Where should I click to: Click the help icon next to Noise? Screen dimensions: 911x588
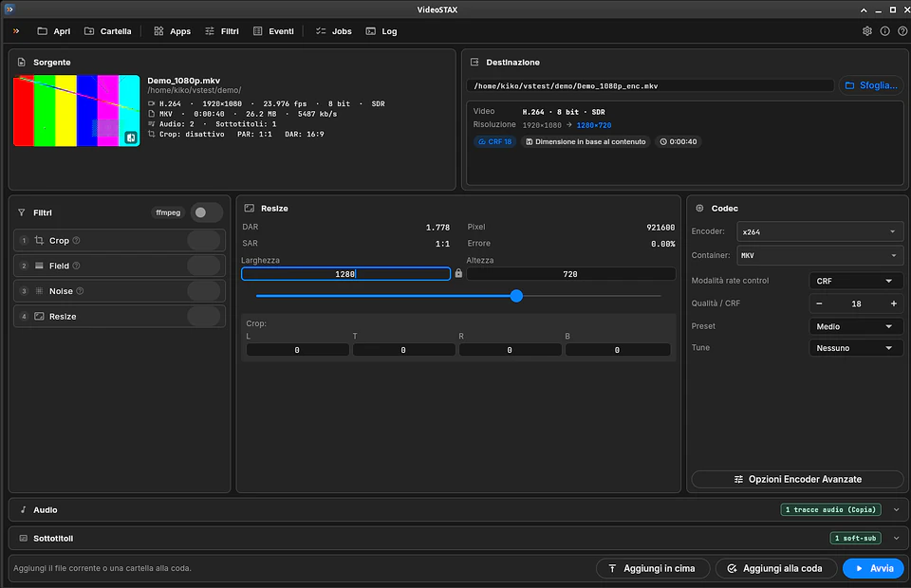[80, 291]
